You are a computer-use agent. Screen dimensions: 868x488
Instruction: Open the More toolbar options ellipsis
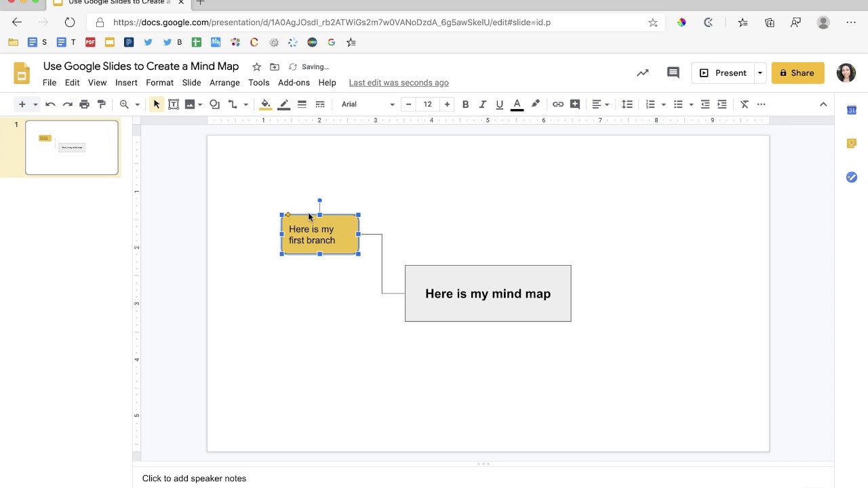tap(762, 104)
